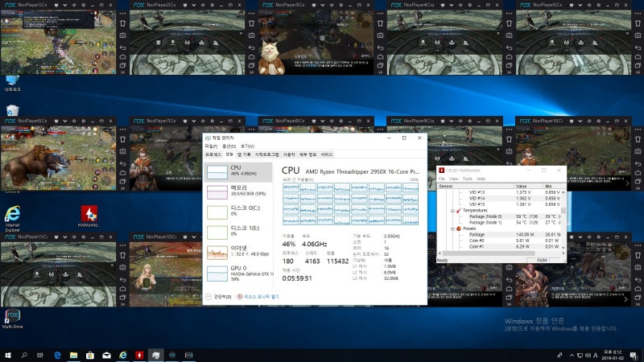Open the 네트워크 (Network) desktop icon
The image size is (644, 362).
(12, 83)
